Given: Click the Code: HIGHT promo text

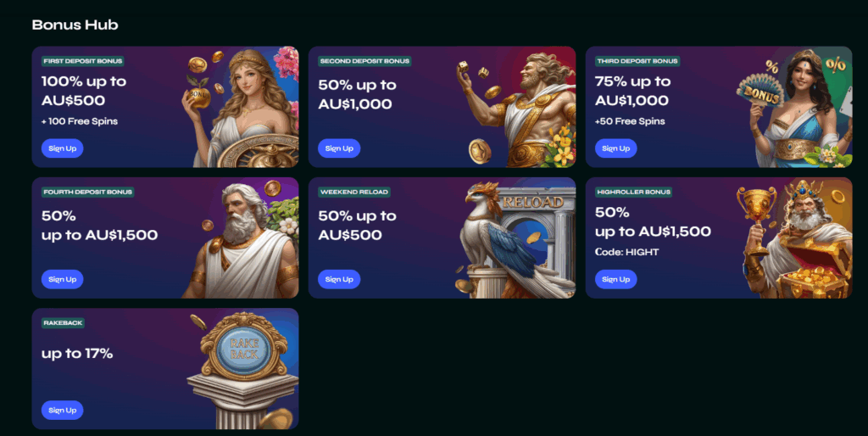Looking at the screenshot, I should click(626, 252).
